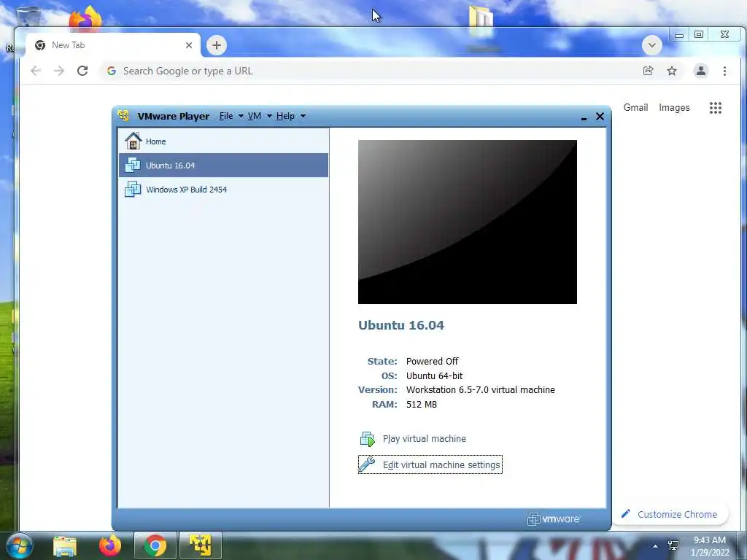Open the Chrome tab search chevron
Screen dimensions: 747x560
point(651,45)
